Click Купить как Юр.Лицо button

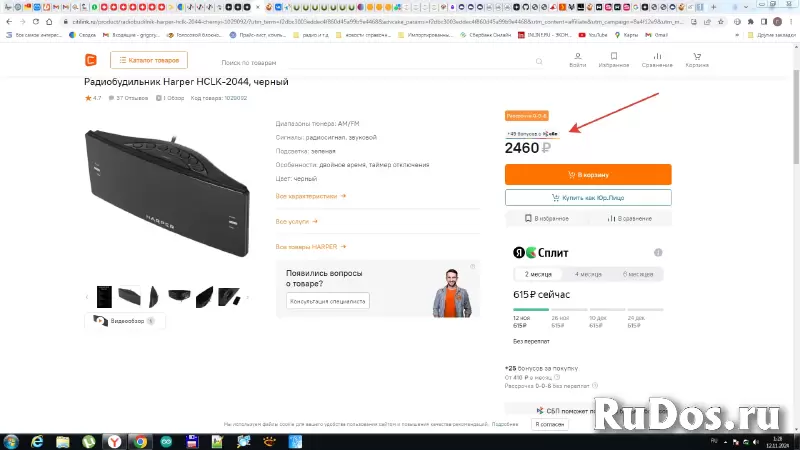[588, 197]
